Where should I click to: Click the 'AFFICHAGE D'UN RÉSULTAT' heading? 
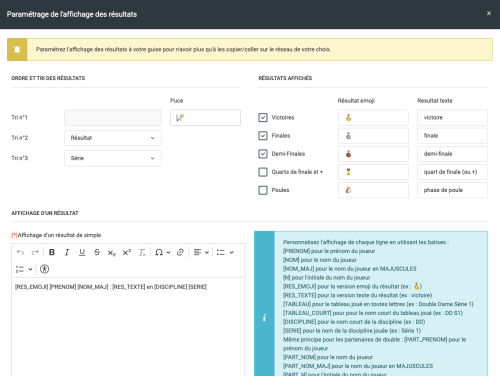[45, 213]
